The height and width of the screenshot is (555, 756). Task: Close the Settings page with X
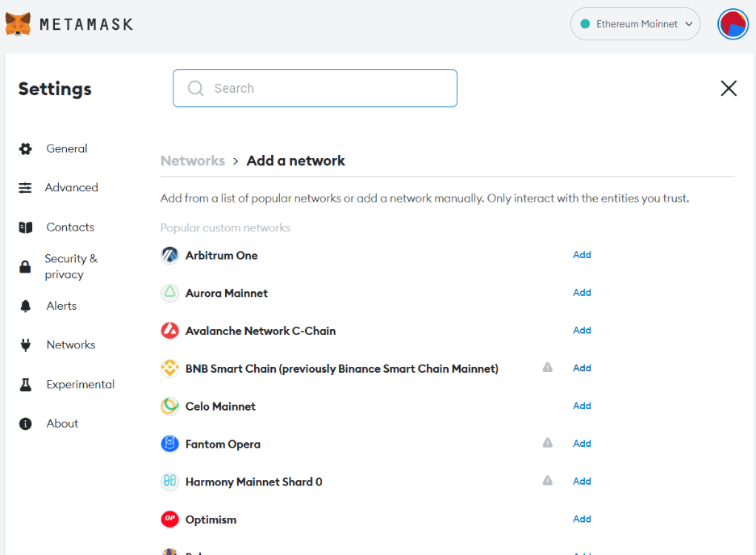[729, 89]
